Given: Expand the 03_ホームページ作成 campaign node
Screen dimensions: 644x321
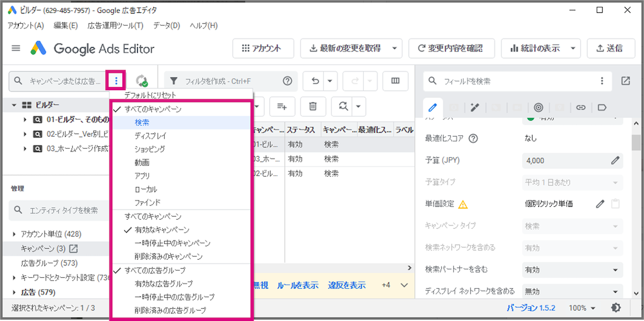Looking at the screenshot, I should 26,148.
